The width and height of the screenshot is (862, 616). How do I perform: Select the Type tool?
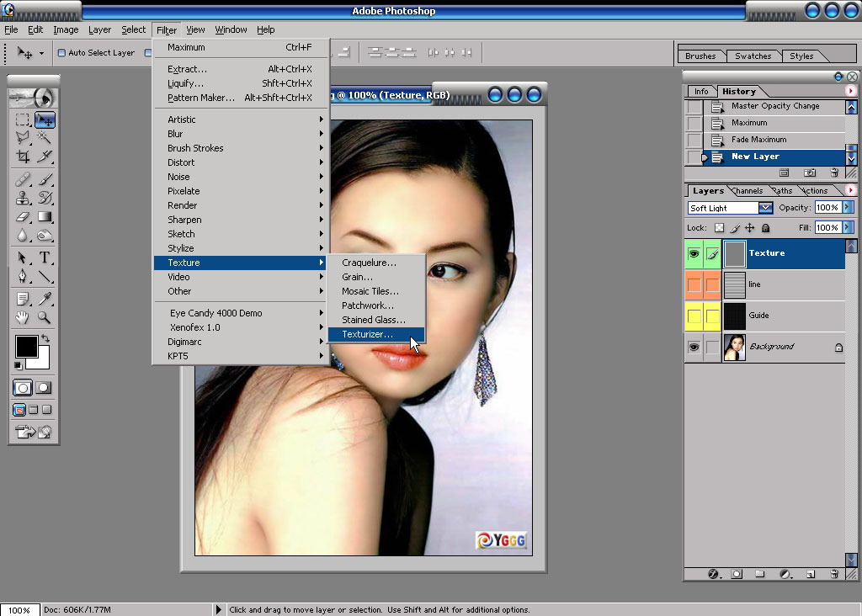pos(45,258)
